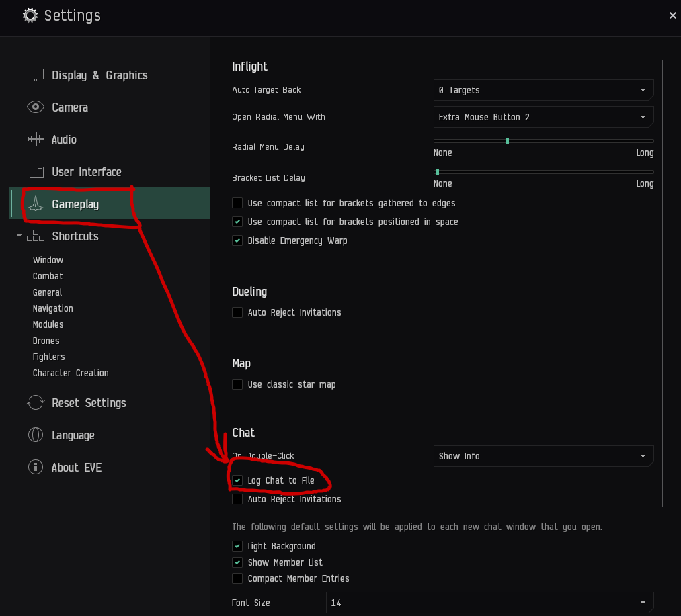
Task: Click the Language globe icon
Action: point(36,435)
